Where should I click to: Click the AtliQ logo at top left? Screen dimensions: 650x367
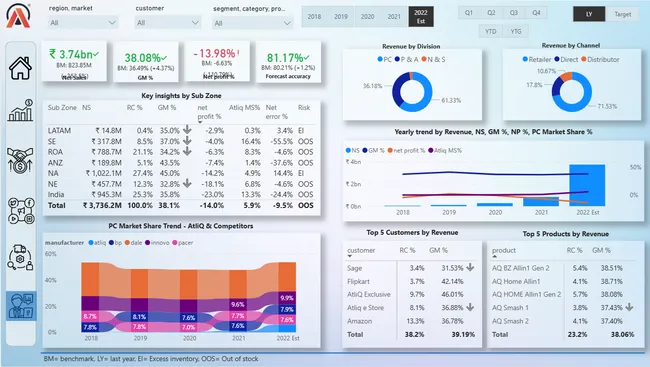coord(18,16)
